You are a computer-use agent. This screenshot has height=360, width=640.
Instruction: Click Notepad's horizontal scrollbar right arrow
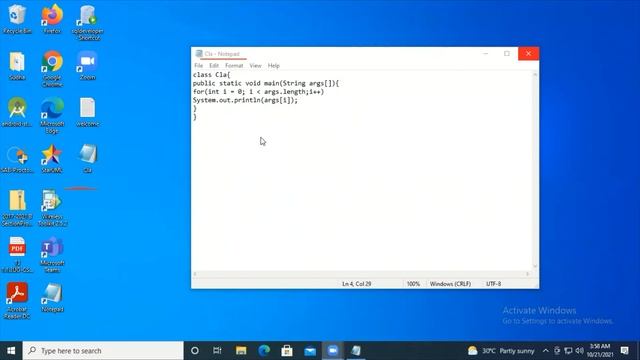point(528,274)
